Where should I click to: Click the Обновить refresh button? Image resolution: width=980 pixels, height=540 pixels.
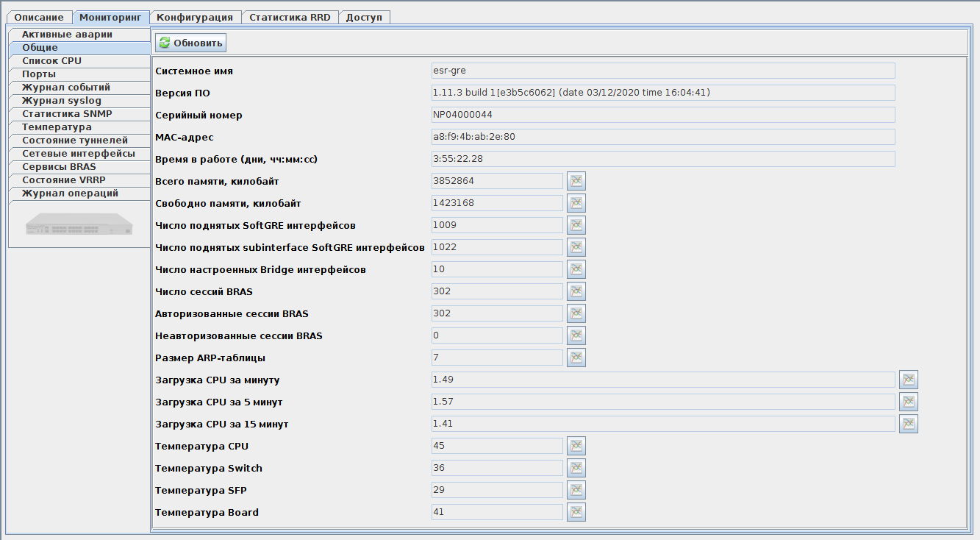190,43
